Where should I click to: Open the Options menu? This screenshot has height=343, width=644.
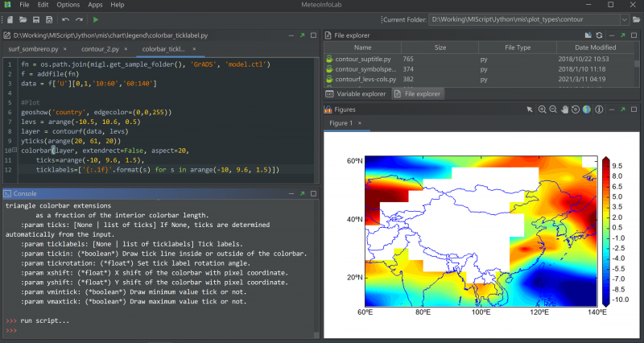click(68, 5)
